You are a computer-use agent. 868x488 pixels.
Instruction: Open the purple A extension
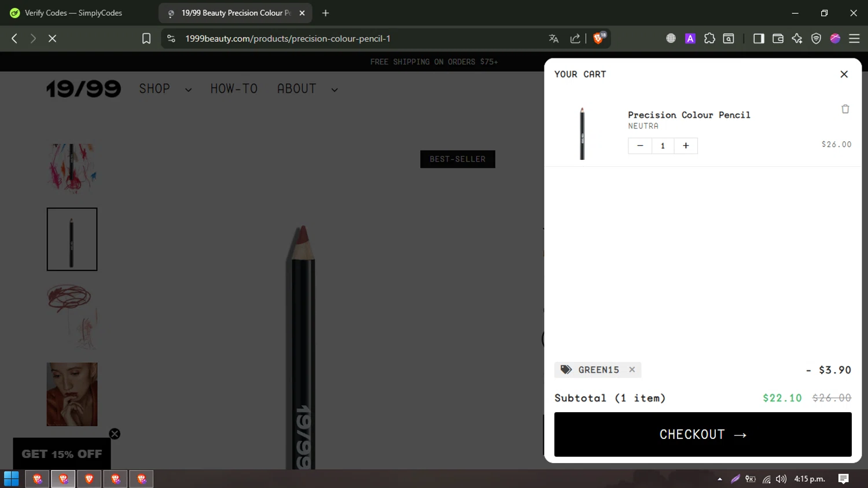(x=690, y=38)
